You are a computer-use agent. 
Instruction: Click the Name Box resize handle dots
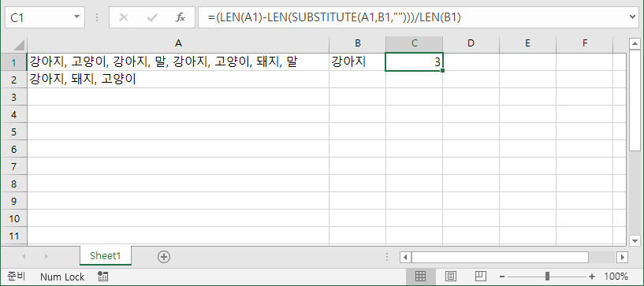point(97,17)
